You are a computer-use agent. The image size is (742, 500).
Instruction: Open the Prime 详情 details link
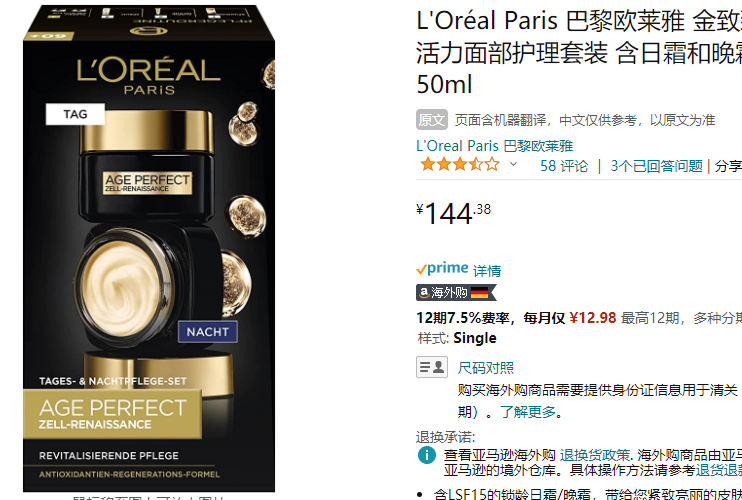(x=487, y=271)
